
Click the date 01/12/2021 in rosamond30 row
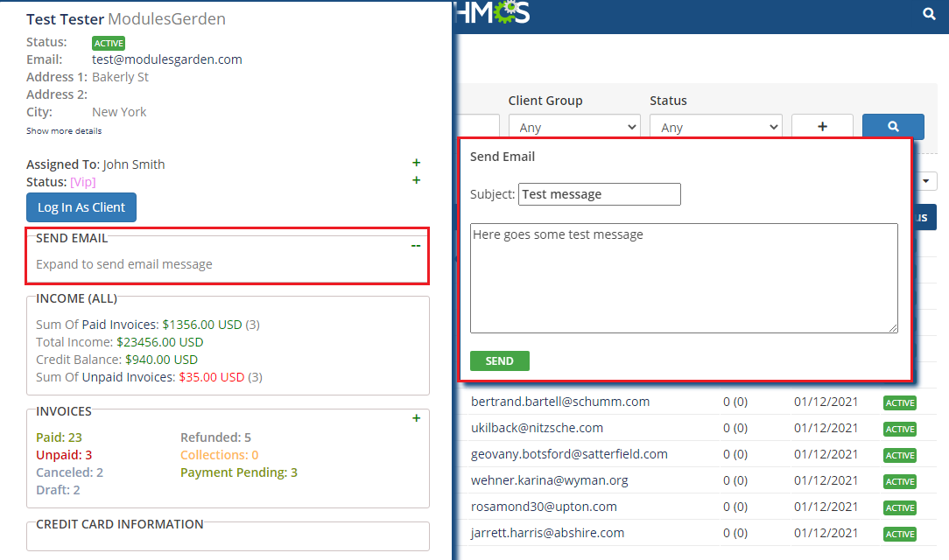click(826, 507)
